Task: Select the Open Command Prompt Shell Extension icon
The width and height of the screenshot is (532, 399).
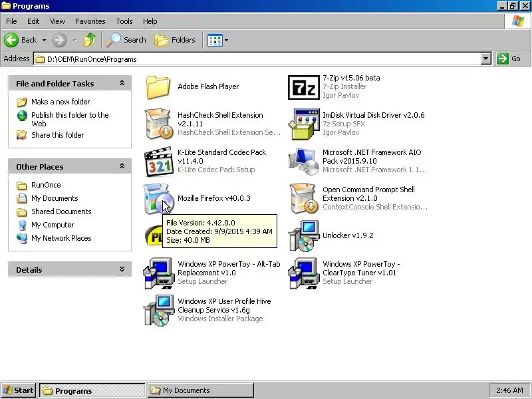Action: [x=304, y=199]
